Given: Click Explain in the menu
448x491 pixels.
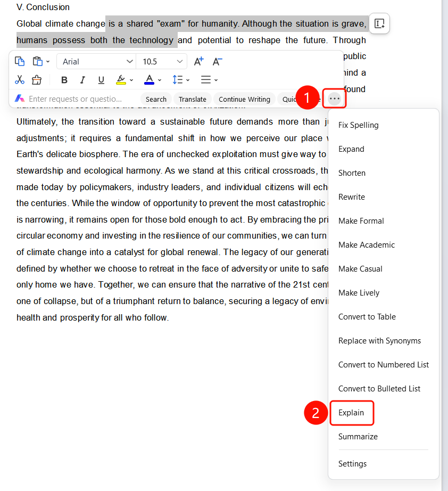Looking at the screenshot, I should pyautogui.click(x=351, y=413).
